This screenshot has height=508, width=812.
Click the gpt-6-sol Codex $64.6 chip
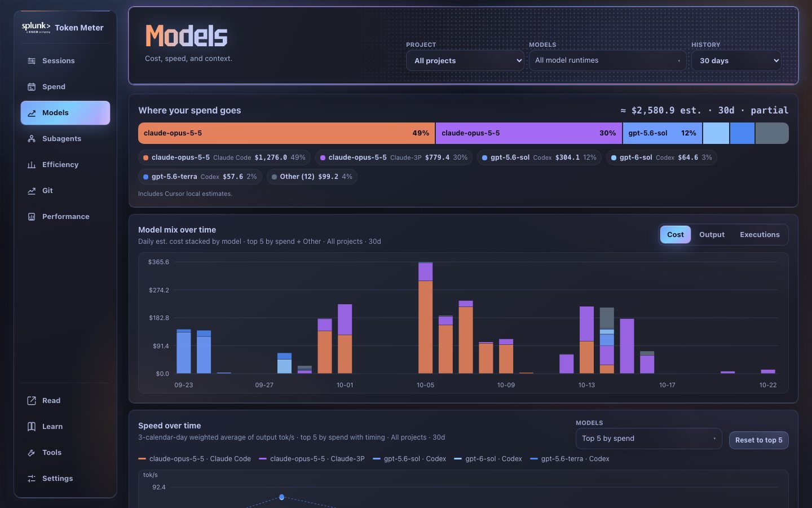point(661,157)
